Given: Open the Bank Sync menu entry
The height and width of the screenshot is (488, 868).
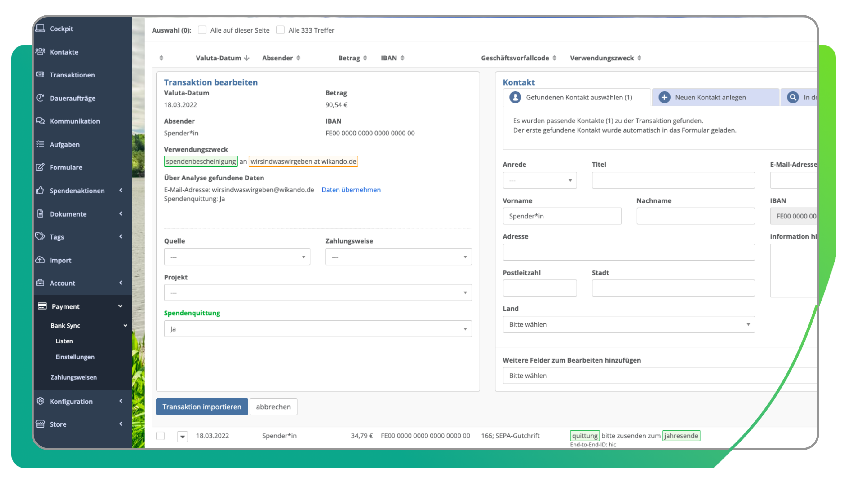Looking at the screenshot, I should coord(65,325).
